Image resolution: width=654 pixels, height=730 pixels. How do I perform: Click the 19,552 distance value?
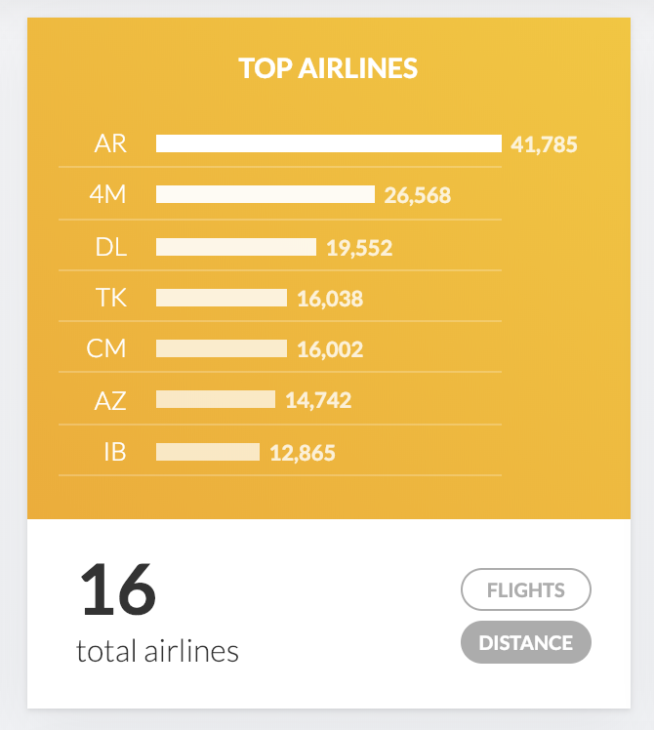pos(359,248)
